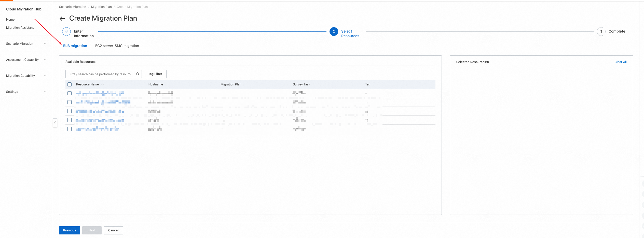Image resolution: width=644 pixels, height=238 pixels.
Task: Open Migration Assistant in the sidebar
Action: tap(20, 28)
